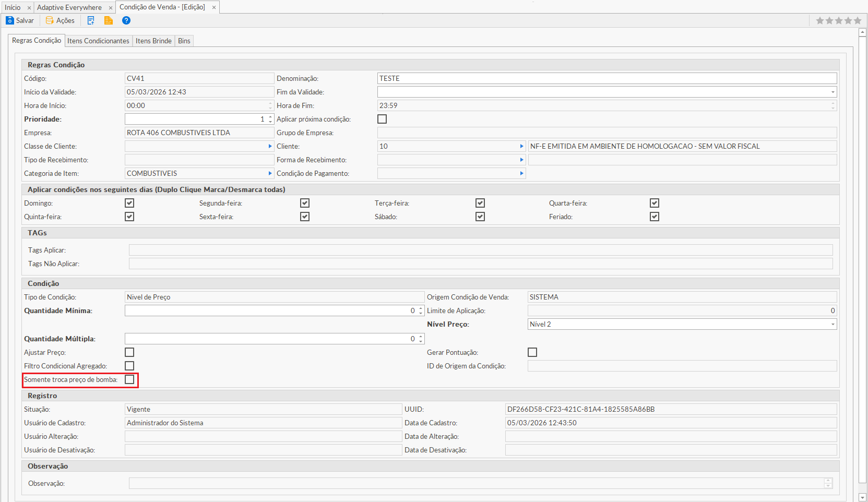Open the Fim da Validade dropdown

pos(833,92)
